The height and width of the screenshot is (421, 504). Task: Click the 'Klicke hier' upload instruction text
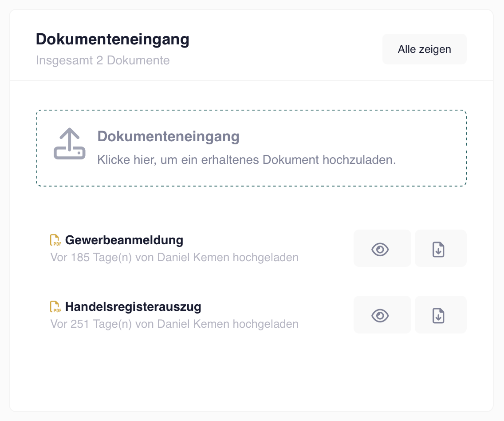tap(246, 160)
